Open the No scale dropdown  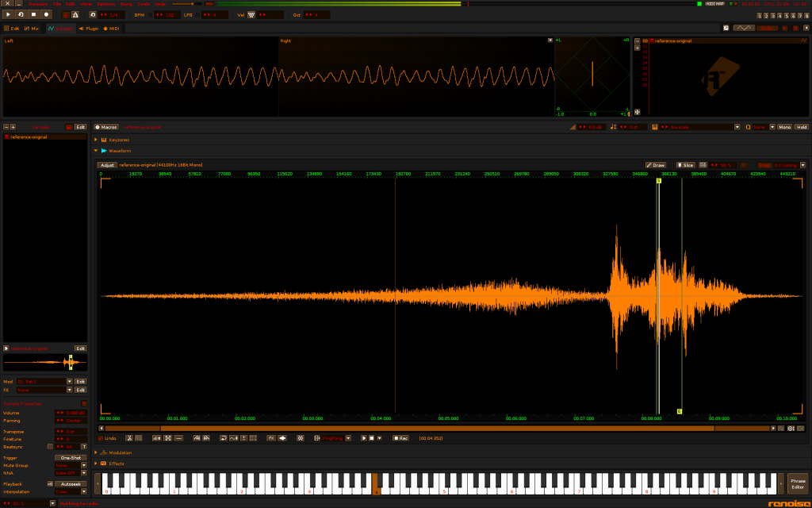point(695,127)
